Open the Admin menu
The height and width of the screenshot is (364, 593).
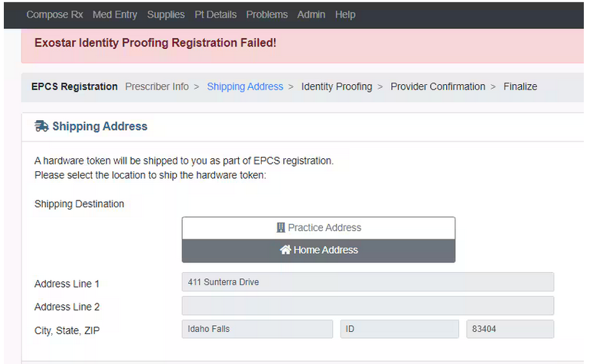pos(311,15)
